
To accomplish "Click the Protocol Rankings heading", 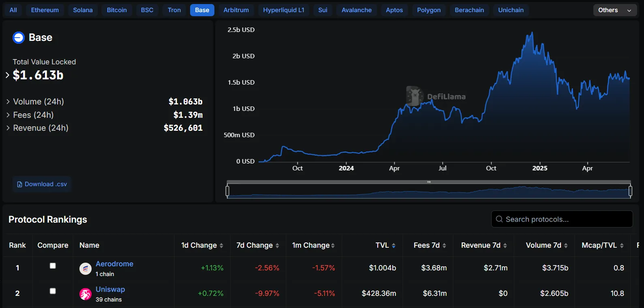I will [48, 219].
